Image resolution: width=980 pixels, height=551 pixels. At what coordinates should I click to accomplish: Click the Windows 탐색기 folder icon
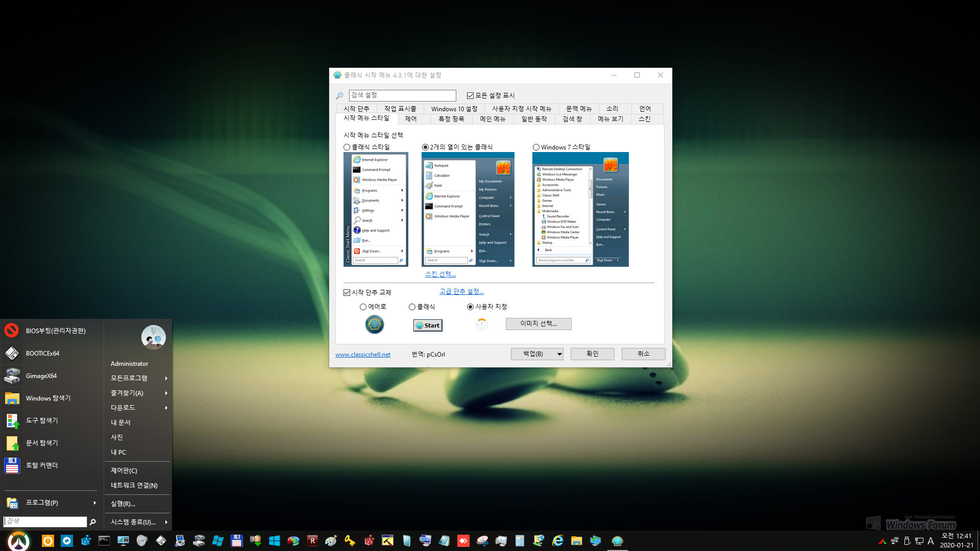click(x=12, y=398)
